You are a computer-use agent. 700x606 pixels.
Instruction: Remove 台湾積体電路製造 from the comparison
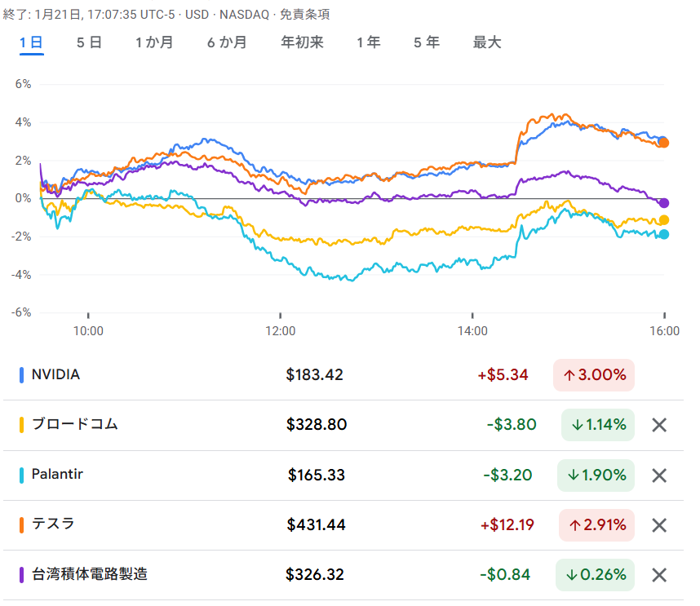pyautogui.click(x=659, y=575)
